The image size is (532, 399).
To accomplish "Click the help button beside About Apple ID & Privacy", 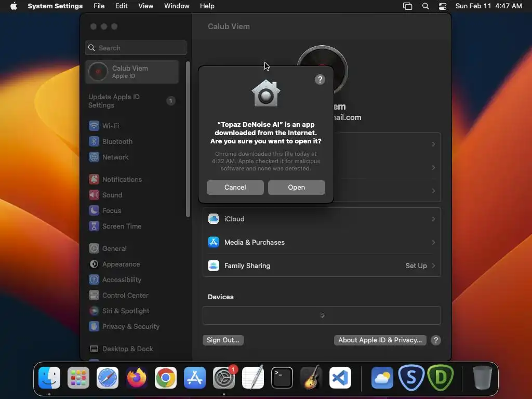I will coord(436,340).
